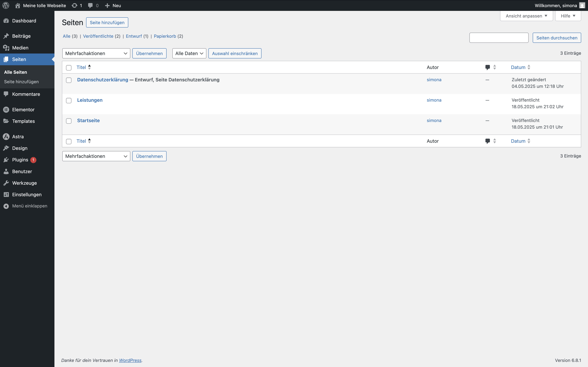The width and height of the screenshot is (588, 367).
Task: Click the user avatar next to simona
Action: [582, 5]
